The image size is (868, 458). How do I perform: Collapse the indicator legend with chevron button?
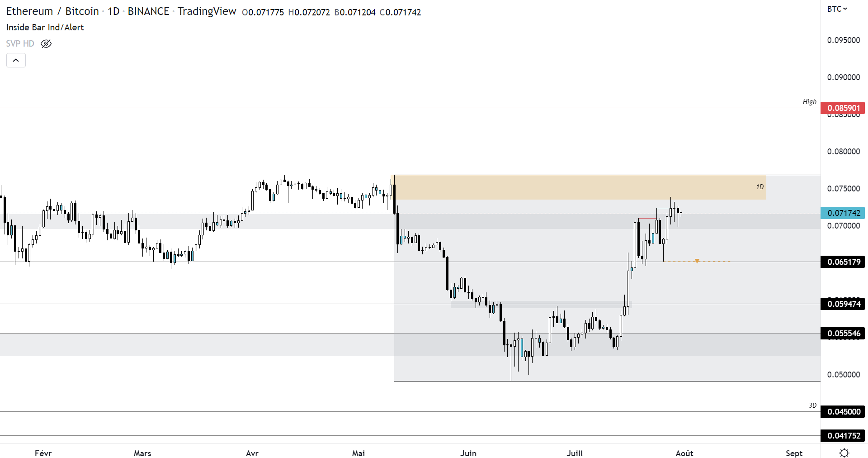click(16, 60)
